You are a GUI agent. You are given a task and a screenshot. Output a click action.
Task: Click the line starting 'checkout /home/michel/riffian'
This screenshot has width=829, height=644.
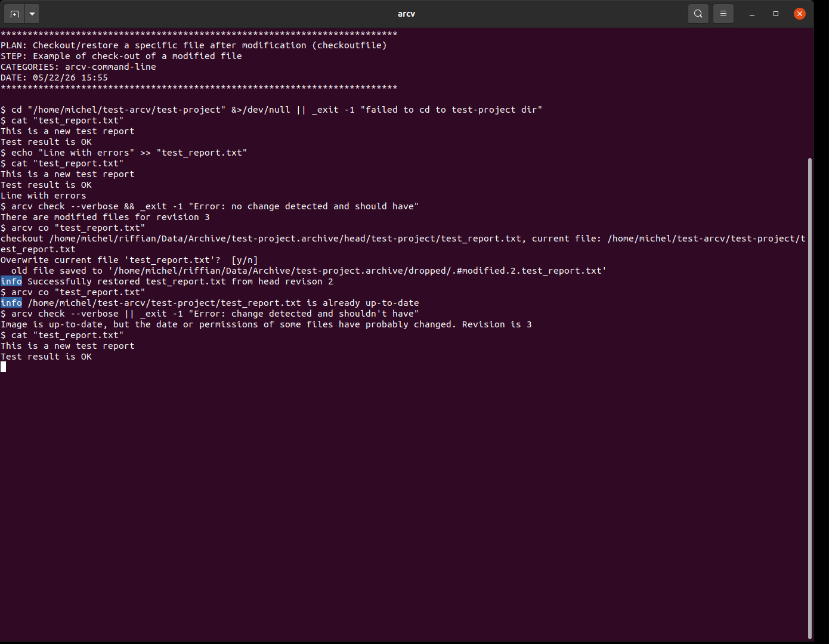[403, 244]
